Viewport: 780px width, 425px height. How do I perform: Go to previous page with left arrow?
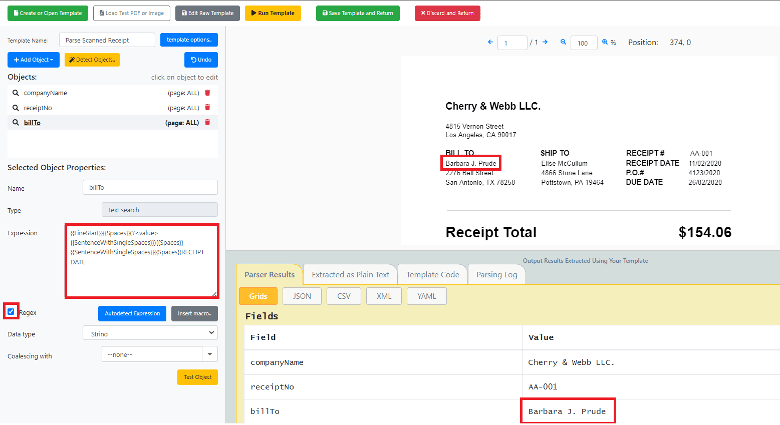point(490,42)
